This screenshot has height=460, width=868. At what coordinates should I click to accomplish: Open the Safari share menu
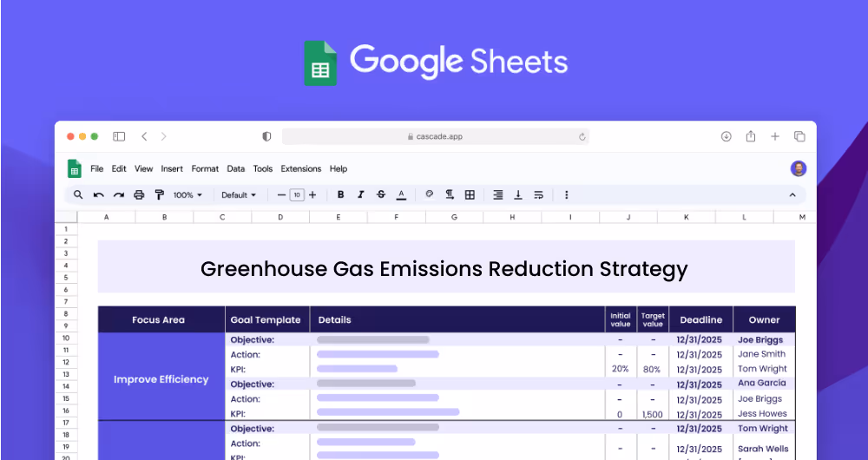point(751,136)
